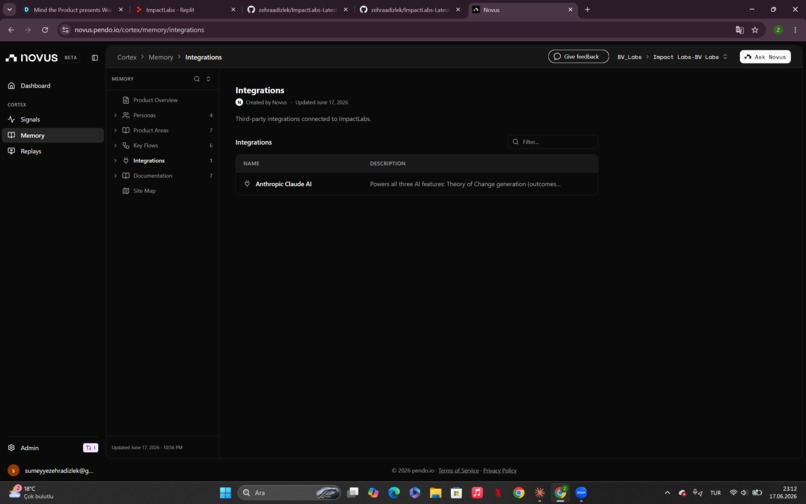Select Documentation in the memory tree
This screenshot has height=504, width=806.
point(153,176)
